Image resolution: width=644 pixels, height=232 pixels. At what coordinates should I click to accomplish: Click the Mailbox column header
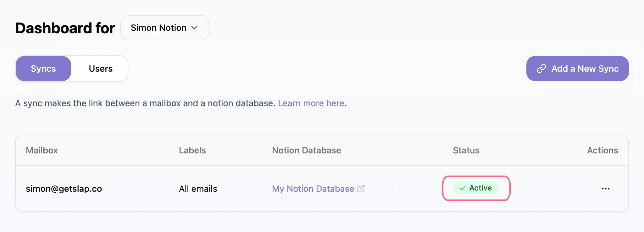pos(42,150)
